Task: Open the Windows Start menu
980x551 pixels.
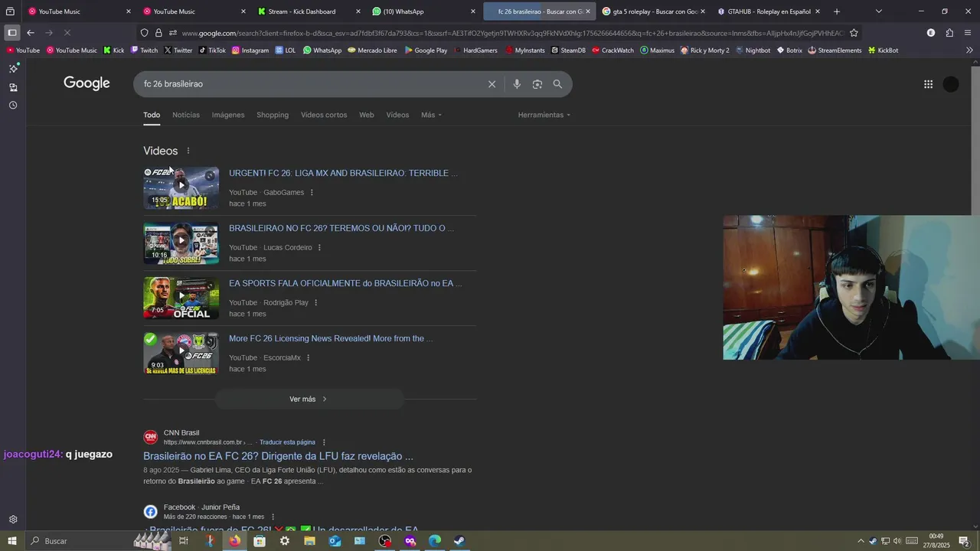Action: click(x=11, y=541)
